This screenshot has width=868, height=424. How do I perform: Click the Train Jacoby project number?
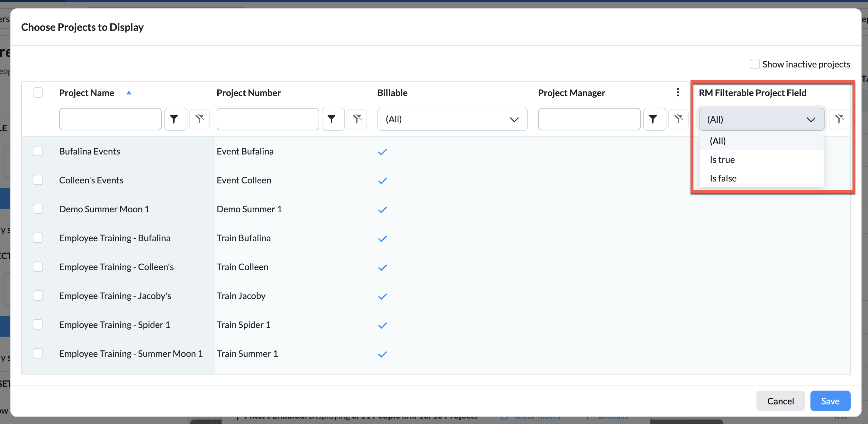[x=241, y=296]
